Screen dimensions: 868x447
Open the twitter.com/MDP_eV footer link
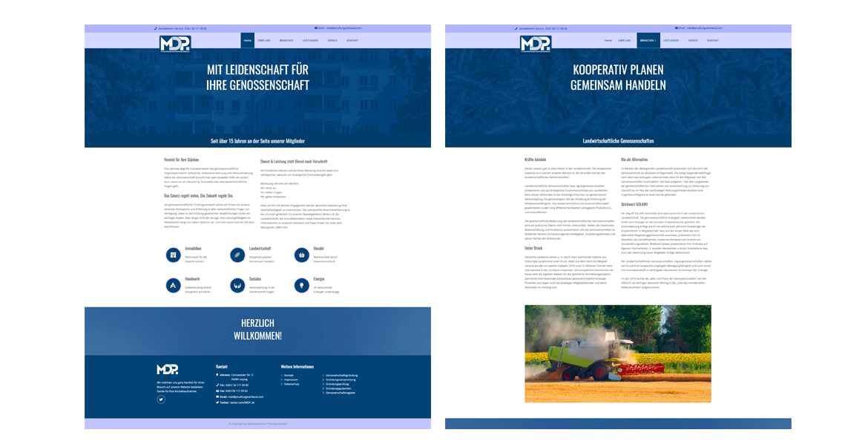pos(243,402)
